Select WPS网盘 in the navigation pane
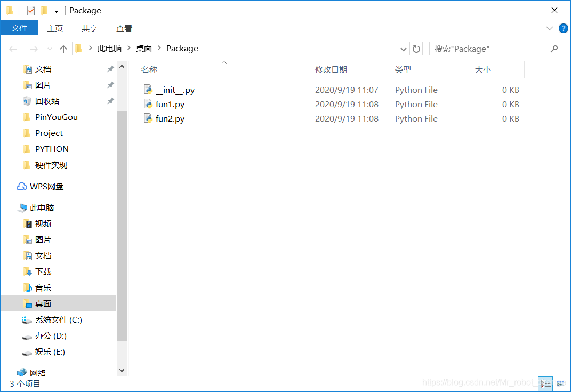 46,186
